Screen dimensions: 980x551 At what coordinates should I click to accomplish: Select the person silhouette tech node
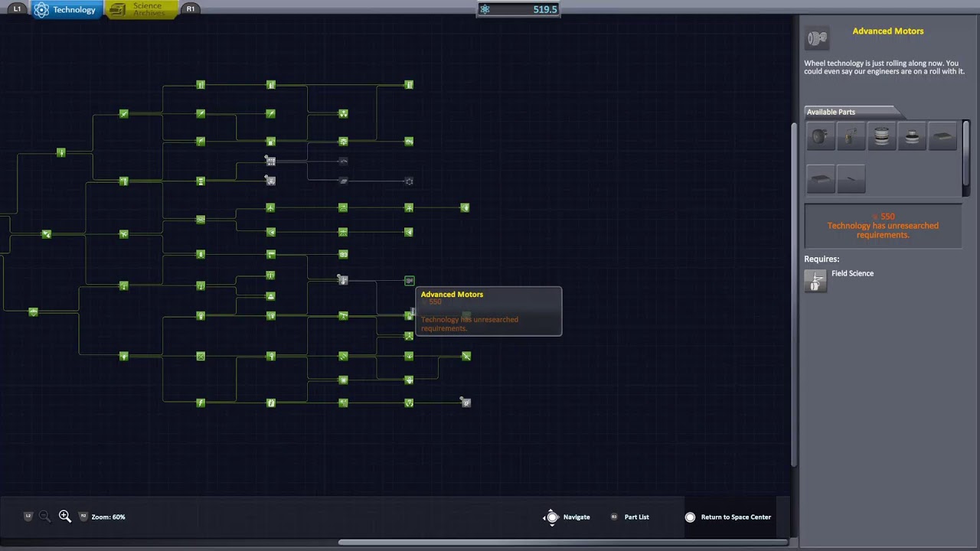(270, 295)
